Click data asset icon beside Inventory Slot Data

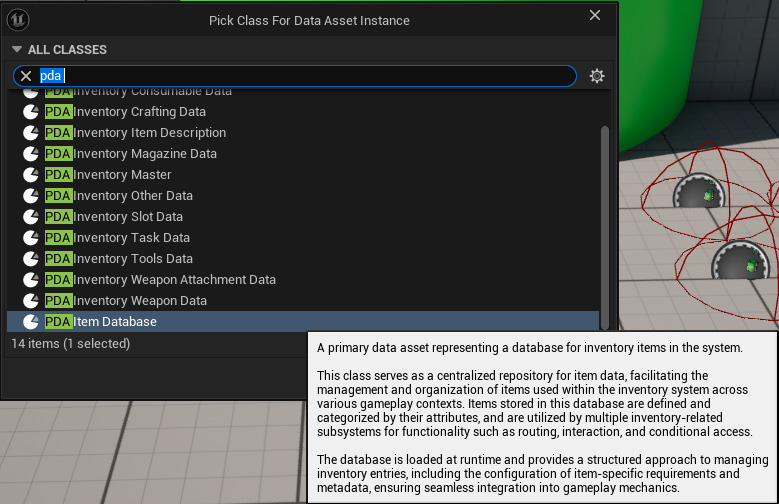[x=31, y=217]
